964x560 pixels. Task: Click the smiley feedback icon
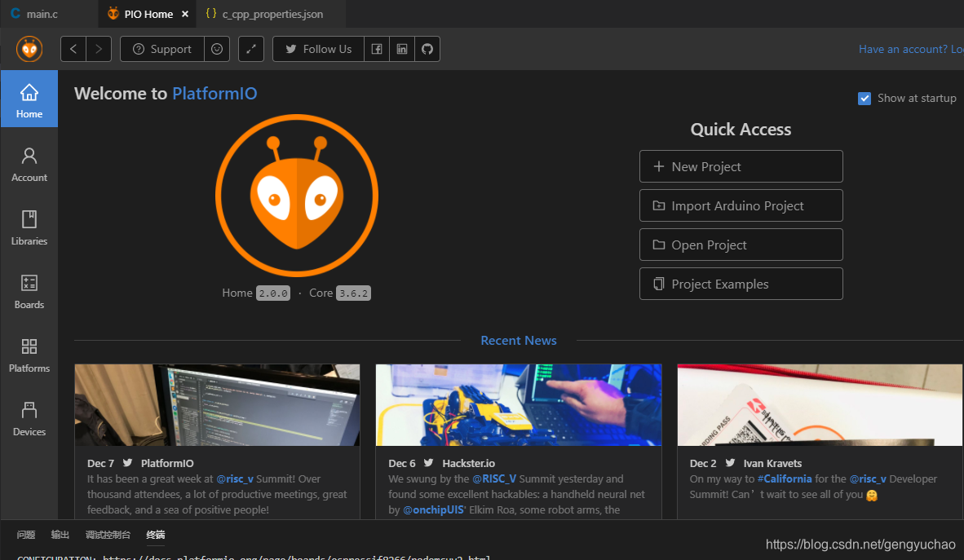(217, 49)
